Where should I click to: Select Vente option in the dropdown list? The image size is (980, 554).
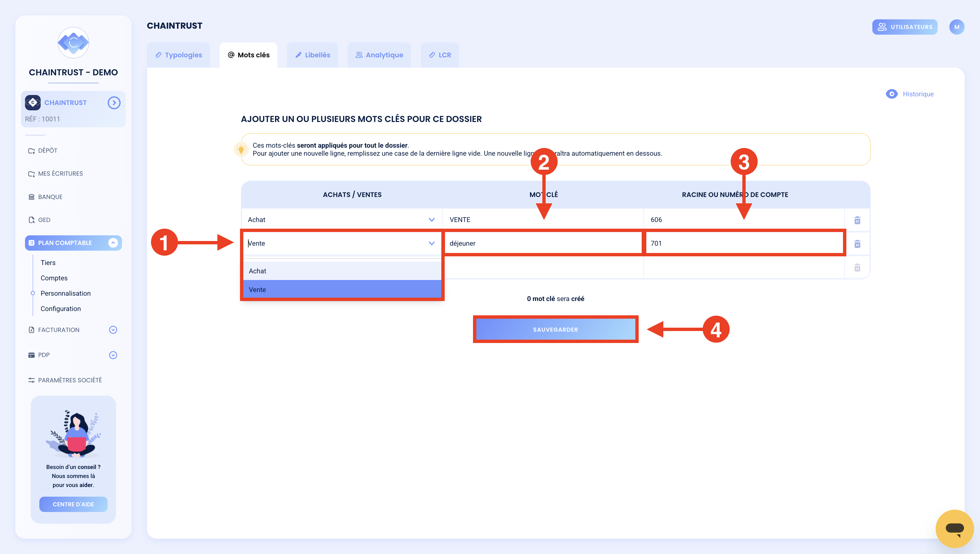(342, 290)
